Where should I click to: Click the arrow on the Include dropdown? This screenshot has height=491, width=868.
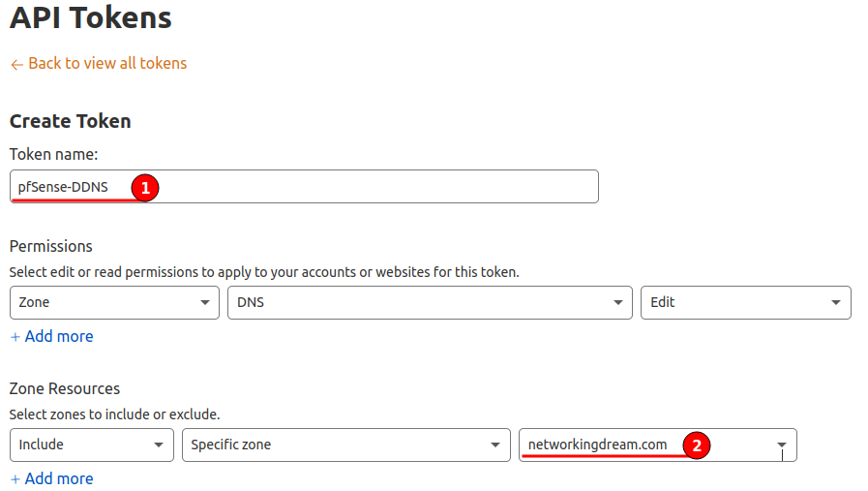click(159, 445)
